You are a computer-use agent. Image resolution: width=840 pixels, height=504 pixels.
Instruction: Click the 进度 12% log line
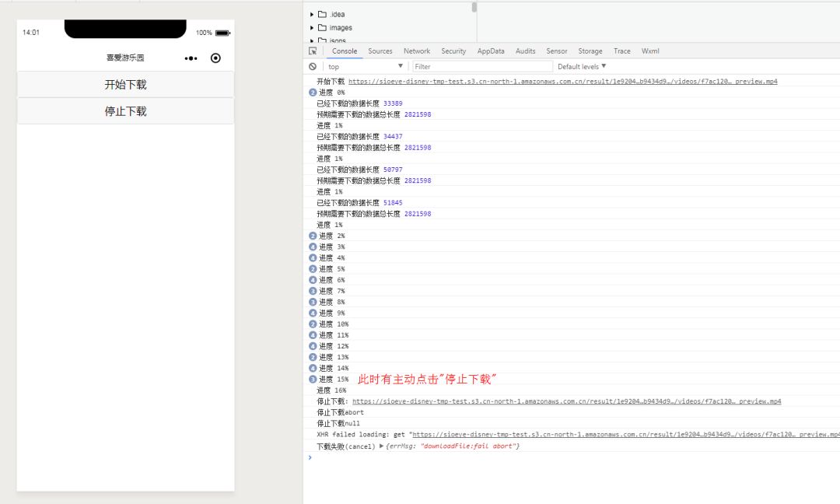click(334, 346)
